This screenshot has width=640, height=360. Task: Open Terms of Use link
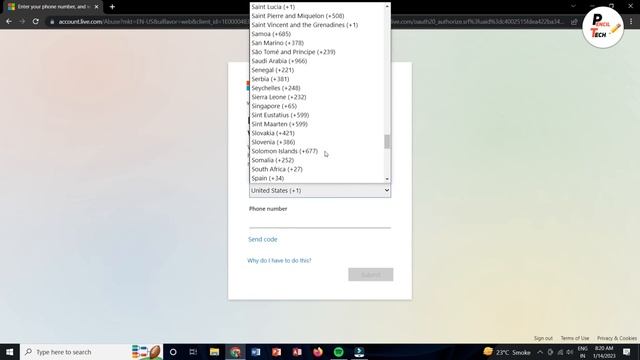[575, 338]
